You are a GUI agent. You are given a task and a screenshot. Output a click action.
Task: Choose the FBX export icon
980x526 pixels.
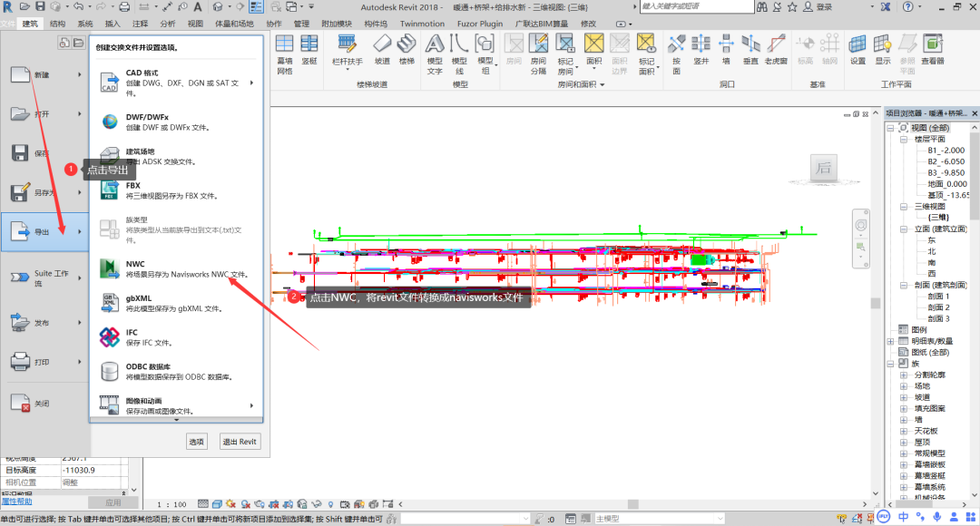110,190
